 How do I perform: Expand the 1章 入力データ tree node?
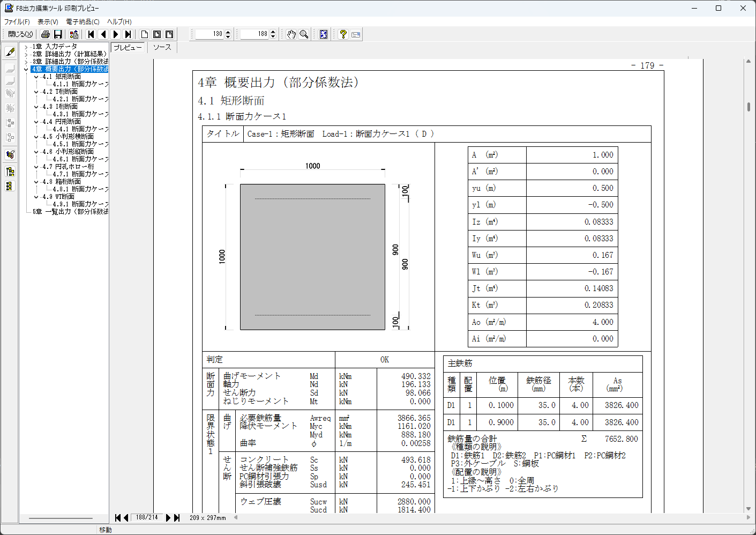click(x=26, y=47)
